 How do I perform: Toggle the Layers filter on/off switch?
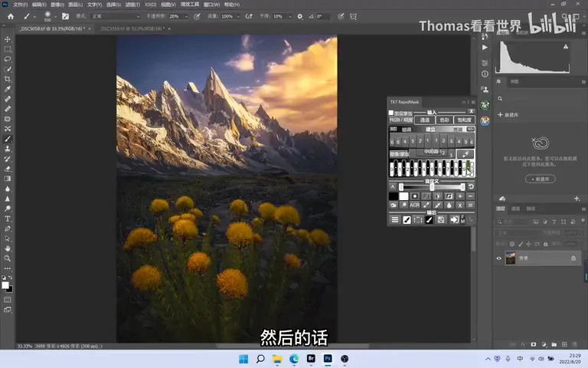[x=583, y=221]
